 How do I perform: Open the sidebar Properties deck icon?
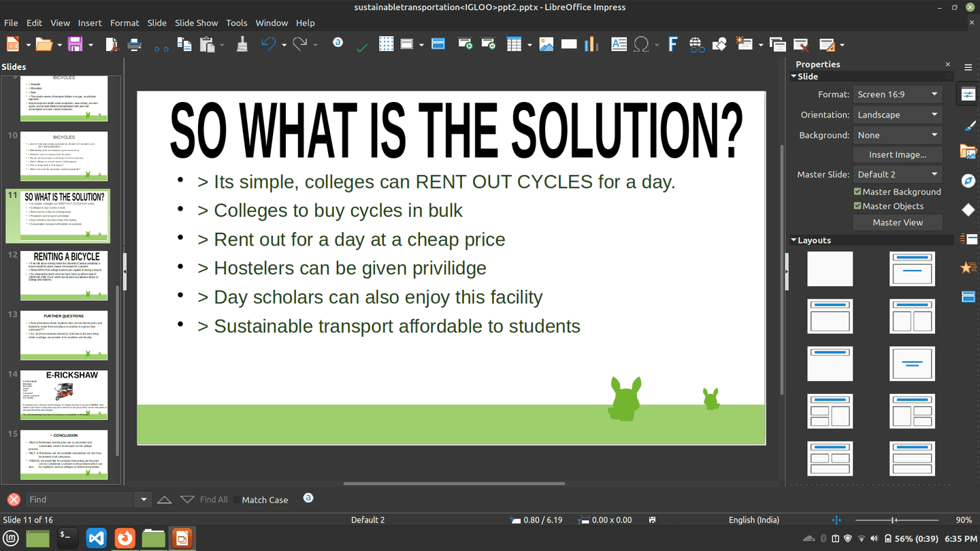click(968, 95)
